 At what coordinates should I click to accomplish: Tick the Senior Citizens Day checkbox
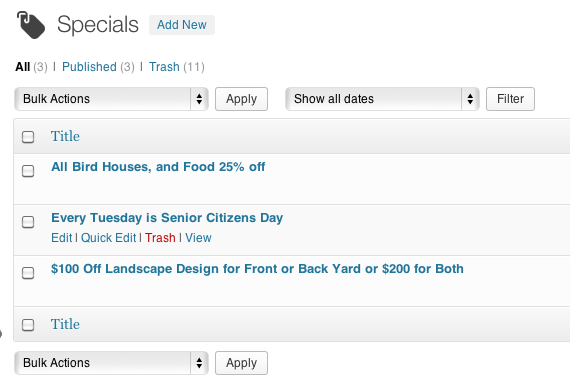28,222
